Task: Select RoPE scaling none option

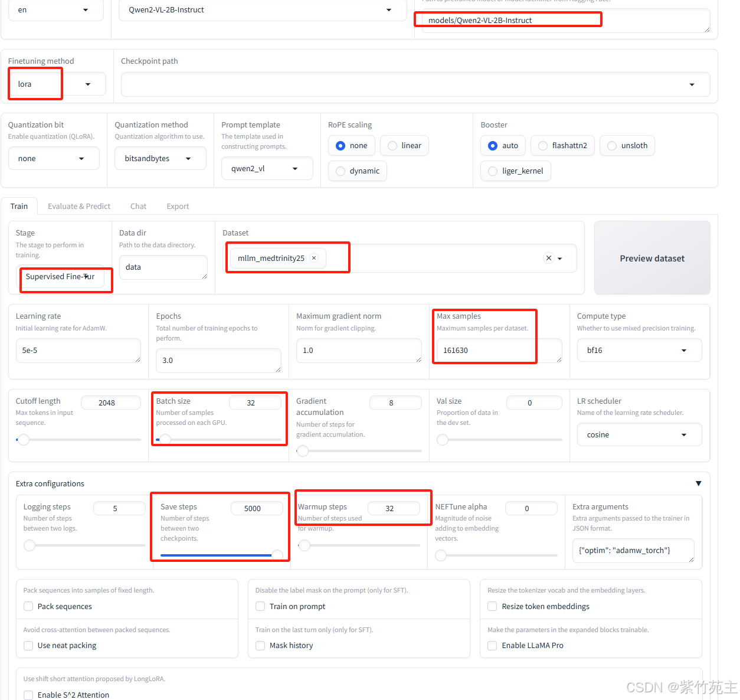Action: (x=352, y=146)
